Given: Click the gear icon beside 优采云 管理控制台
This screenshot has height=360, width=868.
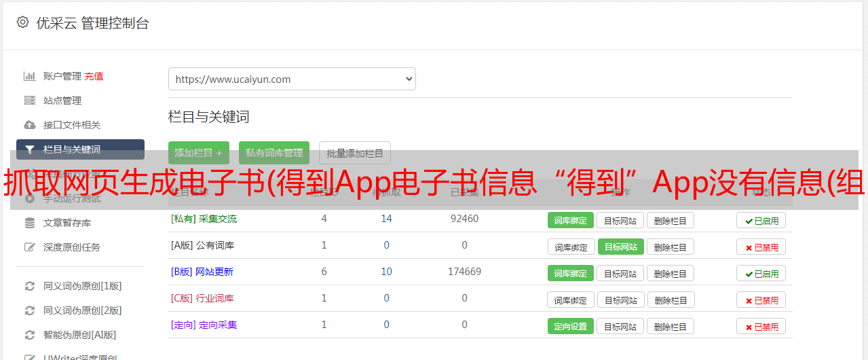Looking at the screenshot, I should pos(22,22).
